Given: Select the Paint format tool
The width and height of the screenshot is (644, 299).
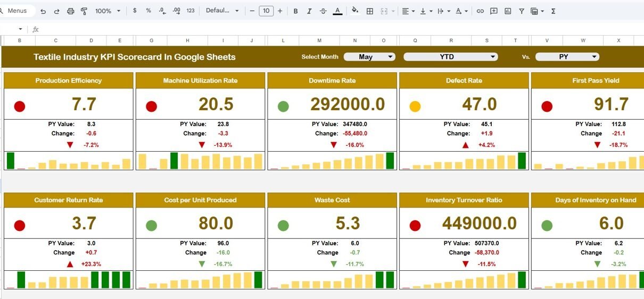Looking at the screenshot, I should (x=84, y=11).
